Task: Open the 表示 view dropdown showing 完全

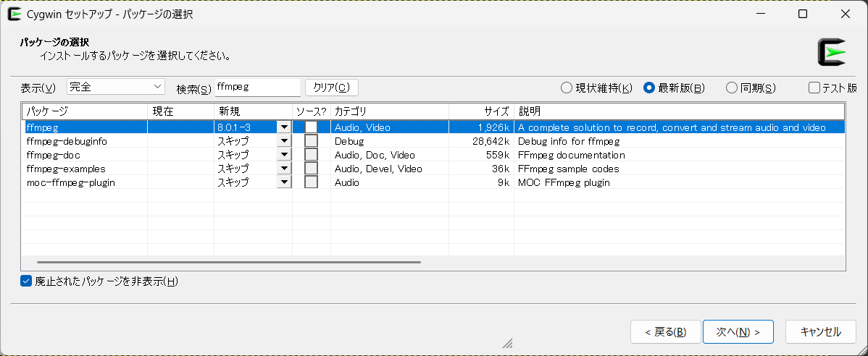Action: [x=116, y=87]
